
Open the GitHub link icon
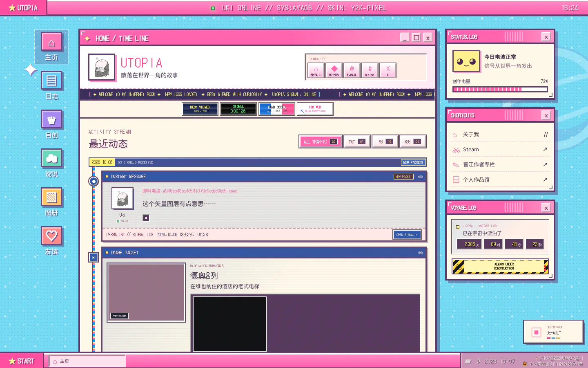tap(334, 70)
